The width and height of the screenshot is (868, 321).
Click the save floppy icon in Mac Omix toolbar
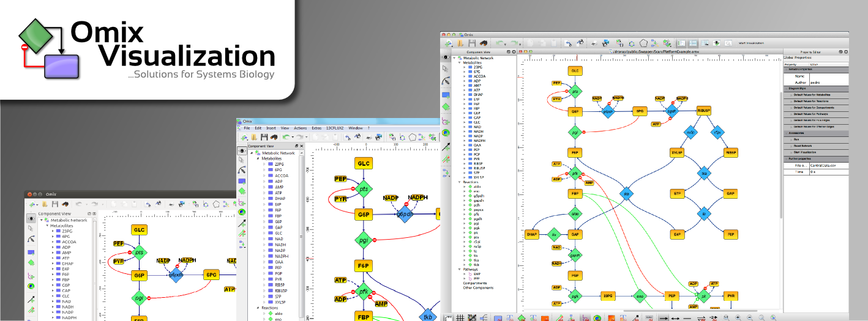[x=472, y=43]
